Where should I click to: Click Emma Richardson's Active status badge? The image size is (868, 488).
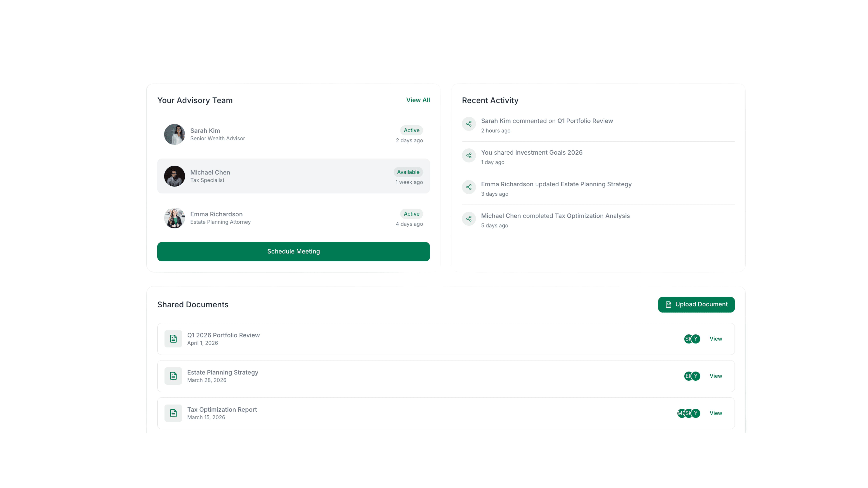click(411, 214)
